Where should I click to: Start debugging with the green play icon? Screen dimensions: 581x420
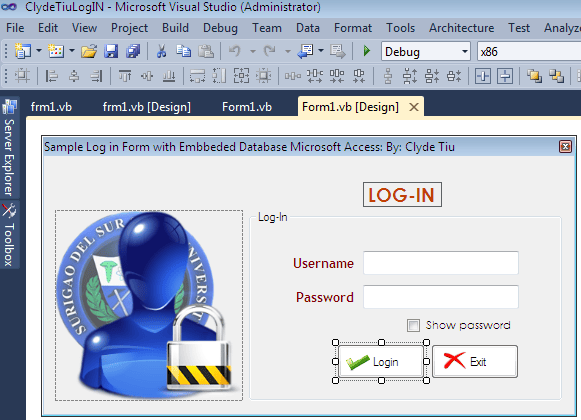[x=366, y=51]
